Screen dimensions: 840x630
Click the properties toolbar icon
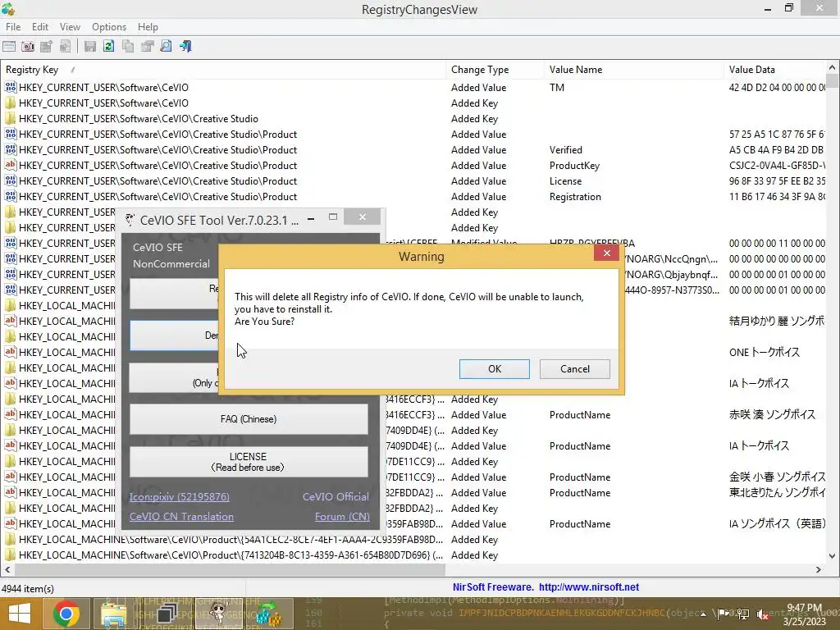[147, 47]
